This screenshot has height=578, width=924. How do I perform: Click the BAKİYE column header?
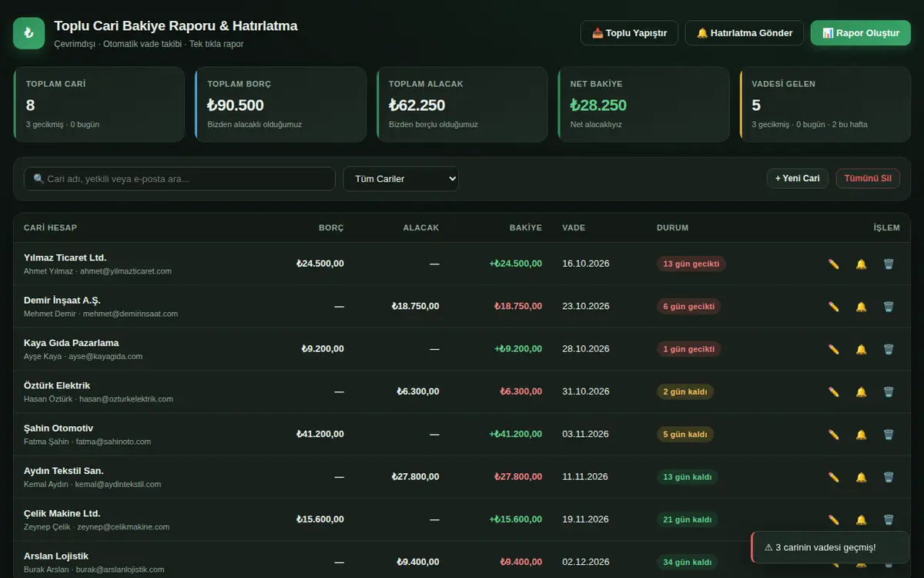526,228
